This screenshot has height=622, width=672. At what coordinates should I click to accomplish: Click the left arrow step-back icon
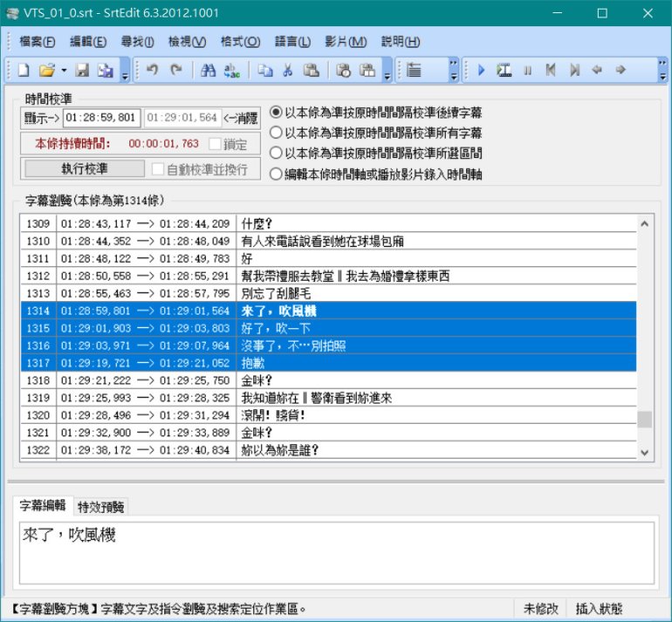(597, 70)
